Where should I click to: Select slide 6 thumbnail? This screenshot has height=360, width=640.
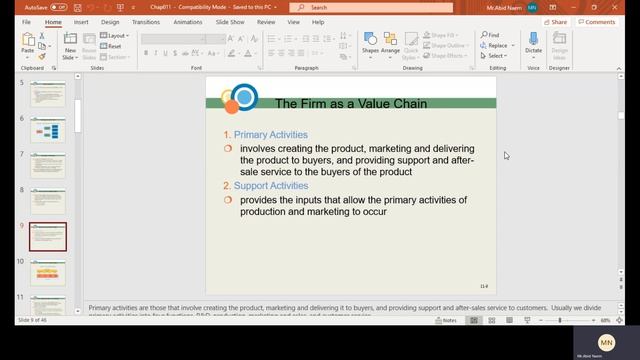(48, 129)
